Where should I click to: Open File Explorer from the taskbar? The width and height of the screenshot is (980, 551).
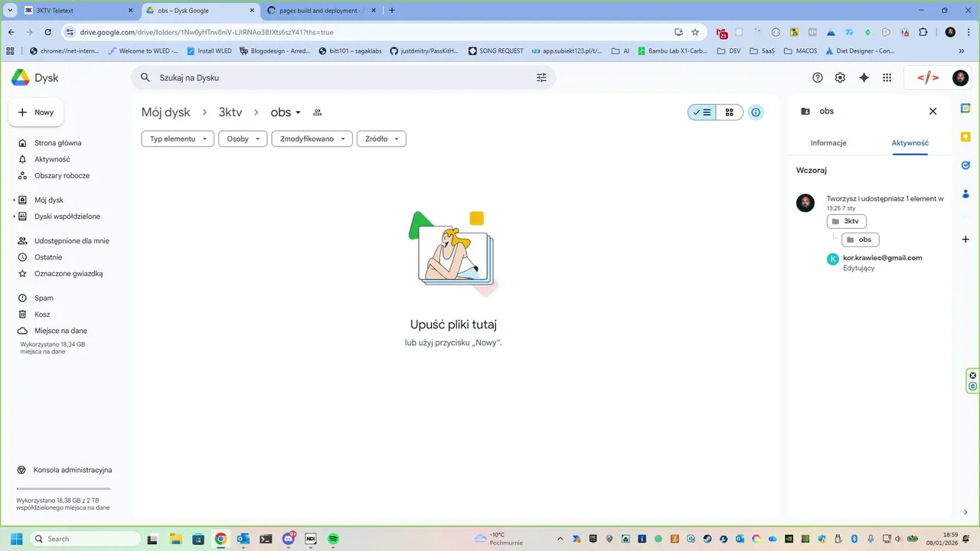point(175,539)
